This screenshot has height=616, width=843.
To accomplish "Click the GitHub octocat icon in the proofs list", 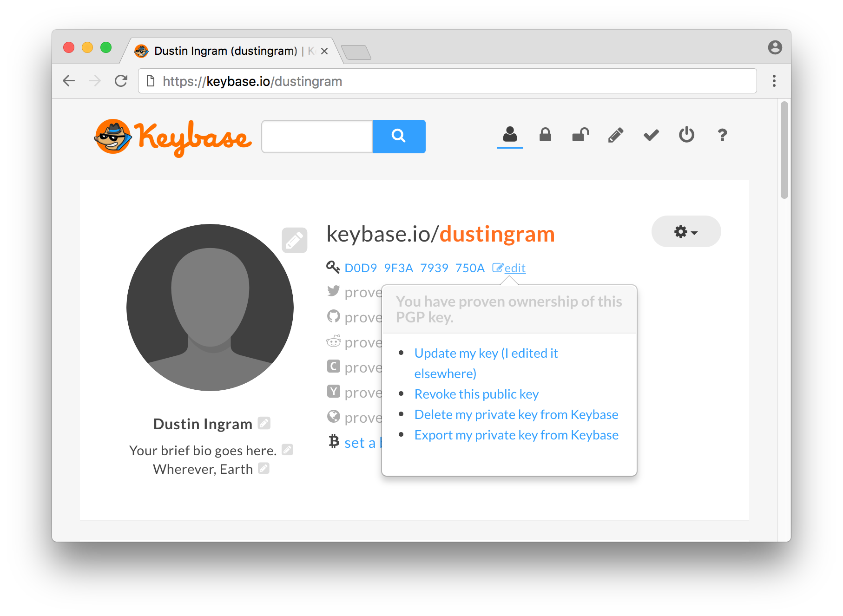I will (x=333, y=317).
